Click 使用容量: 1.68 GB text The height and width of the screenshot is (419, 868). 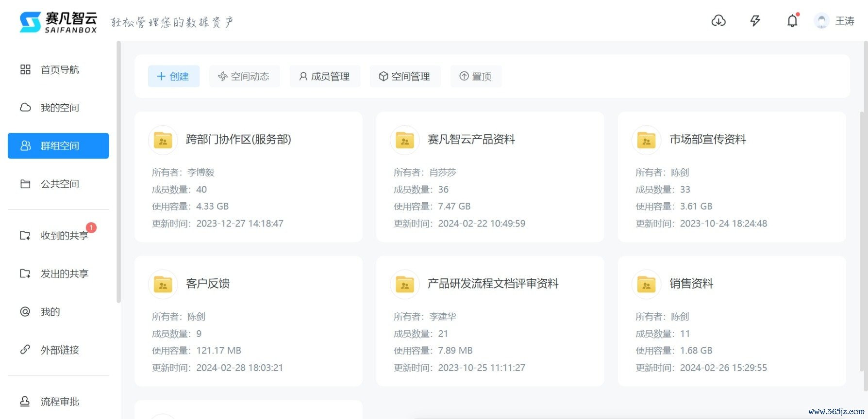674,350
